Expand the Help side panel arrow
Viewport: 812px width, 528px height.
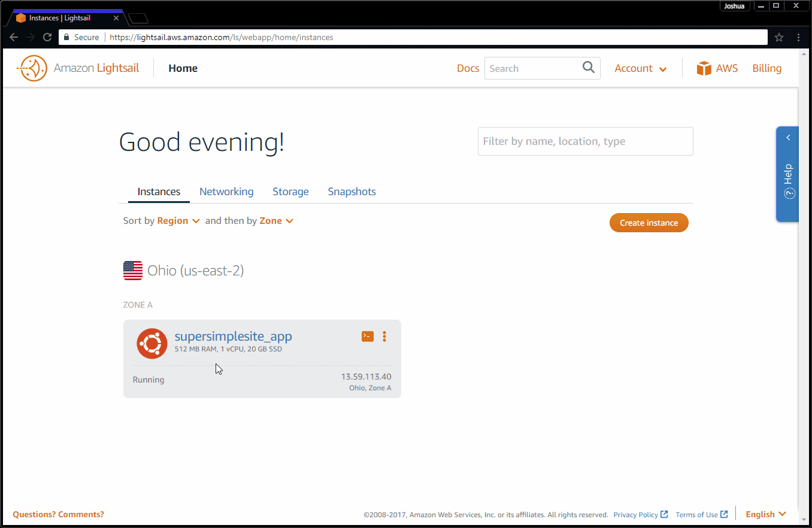[x=789, y=138]
